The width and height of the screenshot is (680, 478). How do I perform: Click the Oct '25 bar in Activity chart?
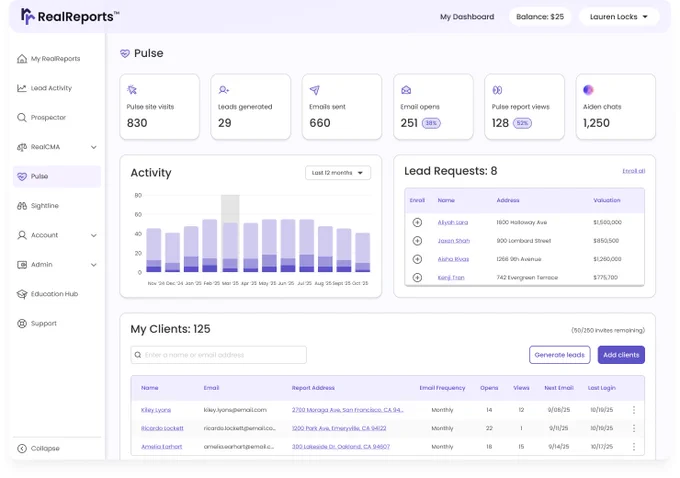[x=363, y=252]
